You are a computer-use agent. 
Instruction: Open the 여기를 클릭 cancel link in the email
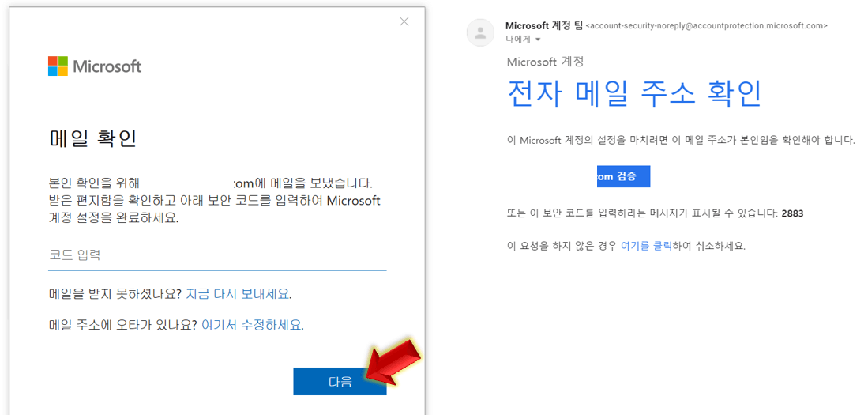[647, 246]
